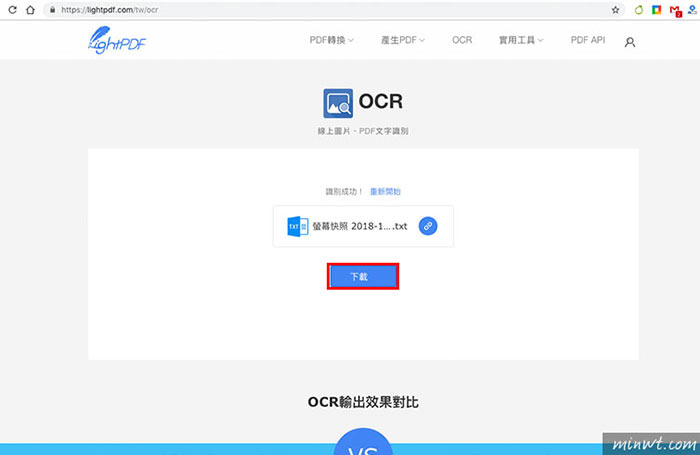The height and width of the screenshot is (455, 700).
Task: Click the 識別成功！ status text
Action: coord(344,192)
